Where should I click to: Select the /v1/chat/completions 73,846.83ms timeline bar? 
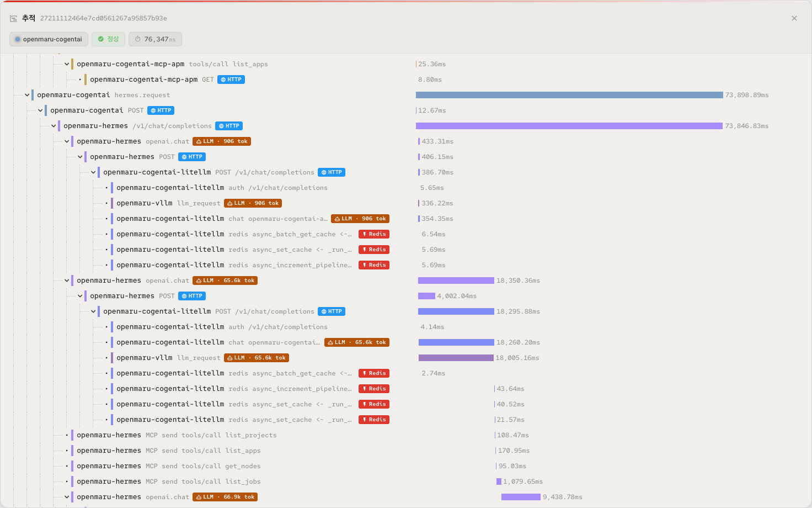click(x=569, y=126)
